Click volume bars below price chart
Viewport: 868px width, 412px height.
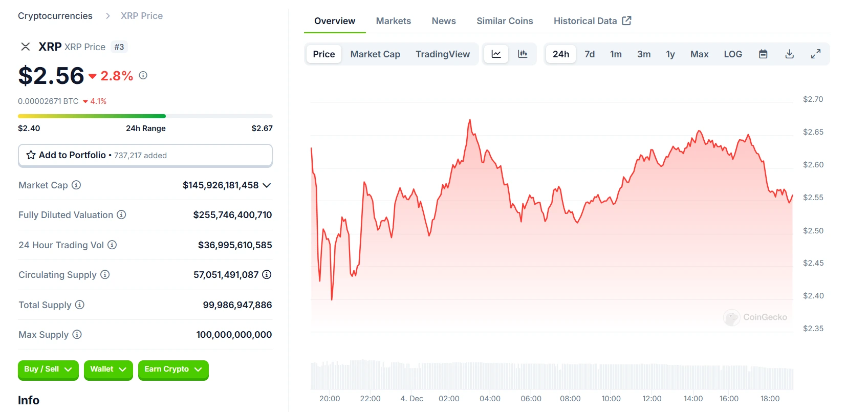point(552,375)
